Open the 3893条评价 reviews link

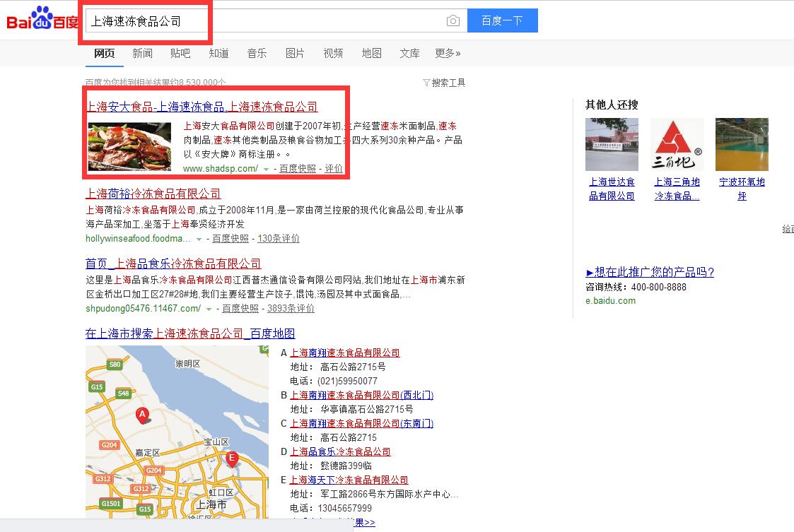click(x=291, y=308)
